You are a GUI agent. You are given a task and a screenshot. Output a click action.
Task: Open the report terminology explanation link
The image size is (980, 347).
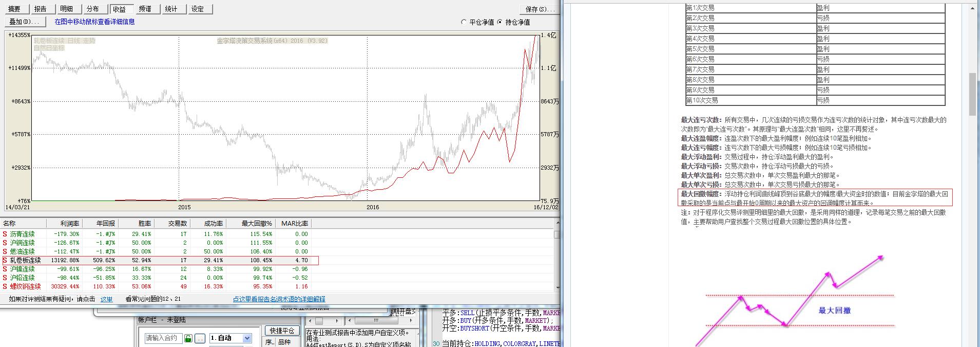pos(279,299)
